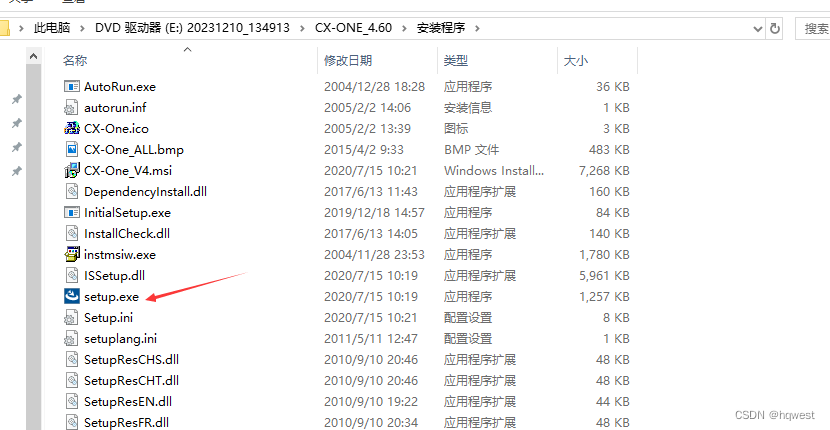
Task: Navigate to 此电脑 in the breadcrumb
Action: click(x=52, y=28)
